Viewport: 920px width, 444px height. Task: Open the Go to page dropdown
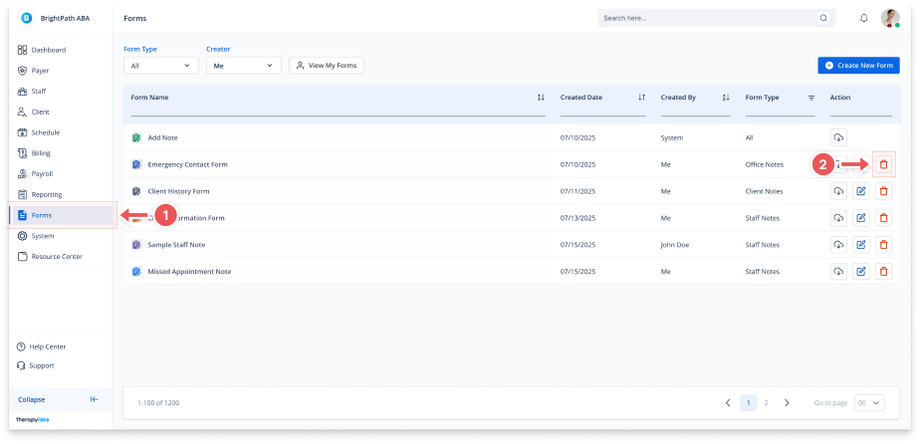(870, 403)
